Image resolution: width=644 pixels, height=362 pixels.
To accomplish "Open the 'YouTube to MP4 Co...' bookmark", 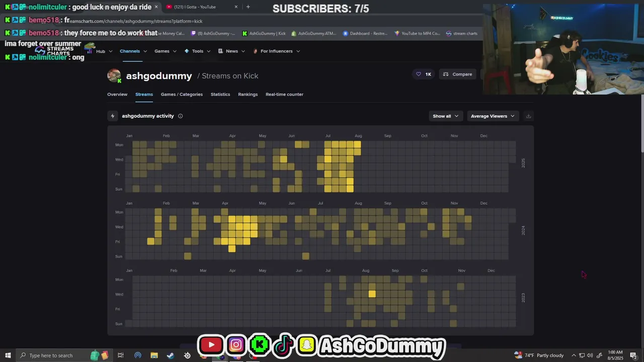I will (x=417, y=34).
